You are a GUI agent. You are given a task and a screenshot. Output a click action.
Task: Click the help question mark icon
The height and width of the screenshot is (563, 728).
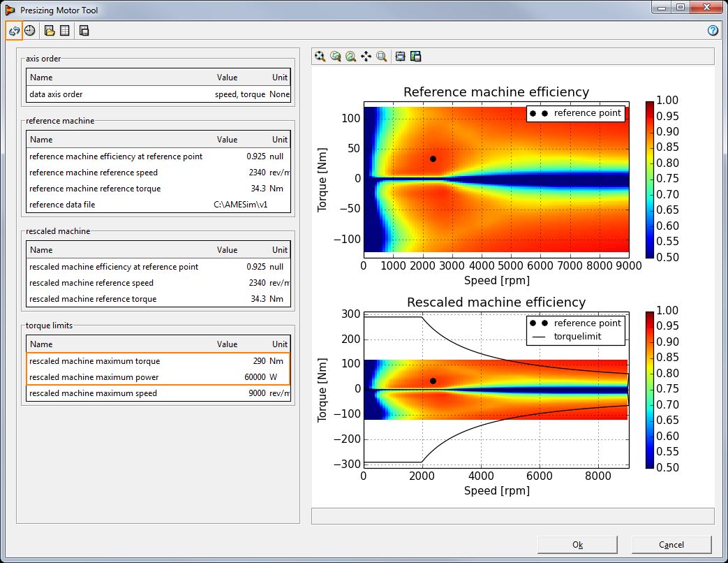(x=713, y=31)
